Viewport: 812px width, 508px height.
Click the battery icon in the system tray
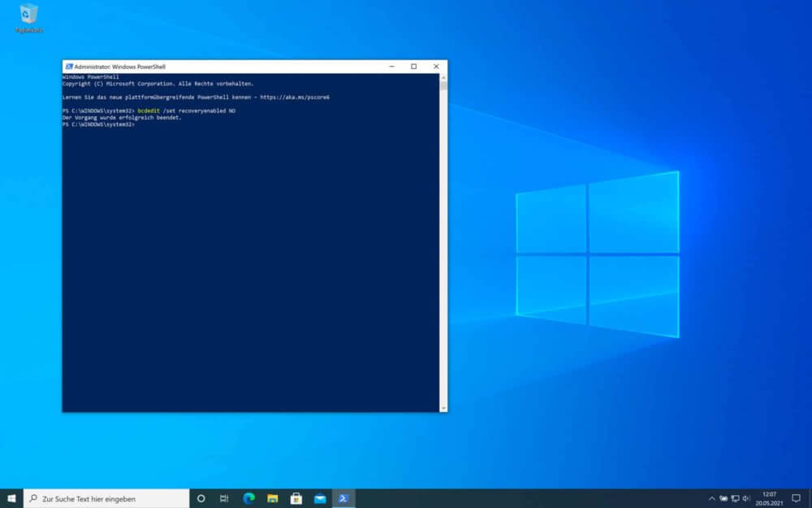click(723, 499)
